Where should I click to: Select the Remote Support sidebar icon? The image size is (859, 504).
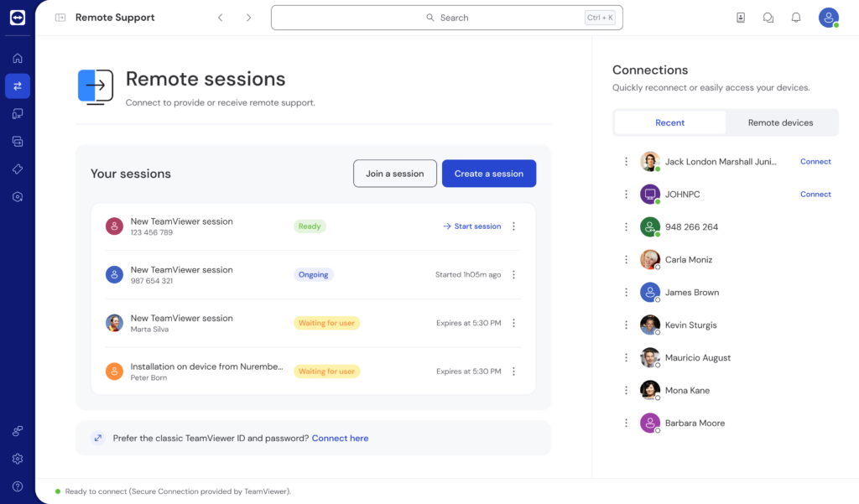[17, 86]
